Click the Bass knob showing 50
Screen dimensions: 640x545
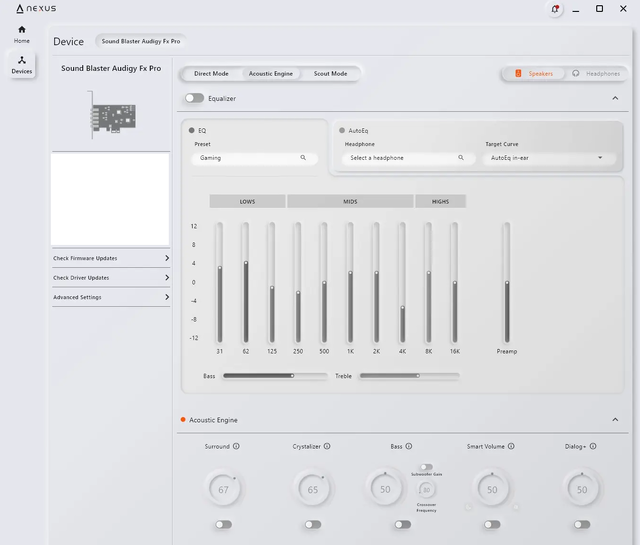point(385,489)
